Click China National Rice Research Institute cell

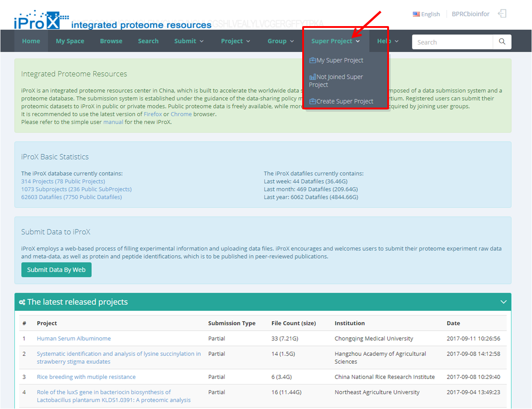(x=384, y=377)
